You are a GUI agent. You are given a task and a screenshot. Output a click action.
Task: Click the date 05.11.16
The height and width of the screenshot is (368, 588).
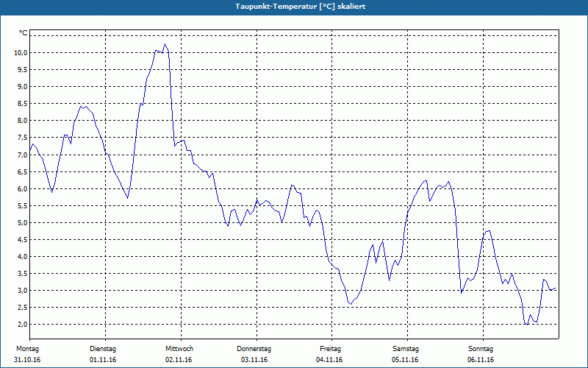click(405, 360)
